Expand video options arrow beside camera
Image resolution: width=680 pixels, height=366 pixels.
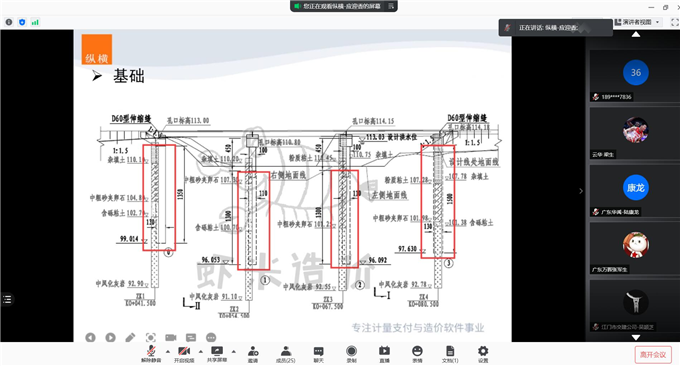coord(201,351)
